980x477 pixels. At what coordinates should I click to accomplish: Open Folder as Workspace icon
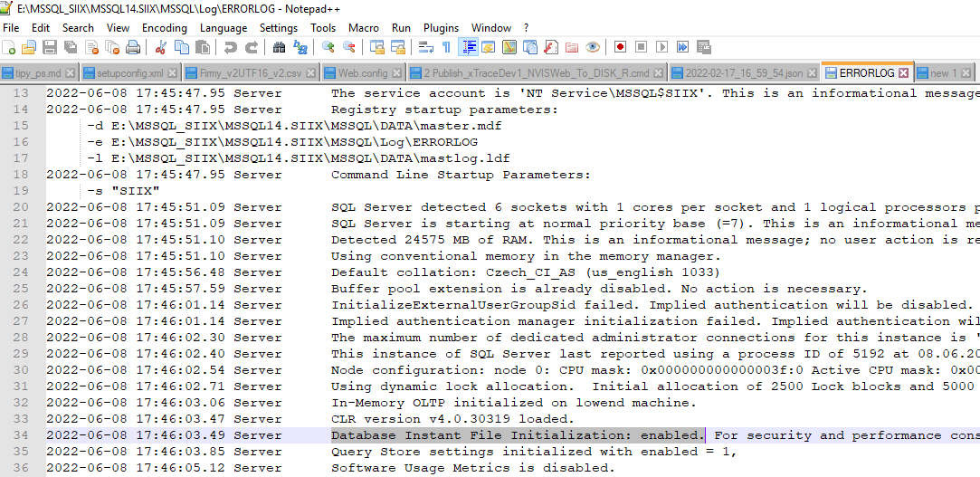tap(571, 47)
